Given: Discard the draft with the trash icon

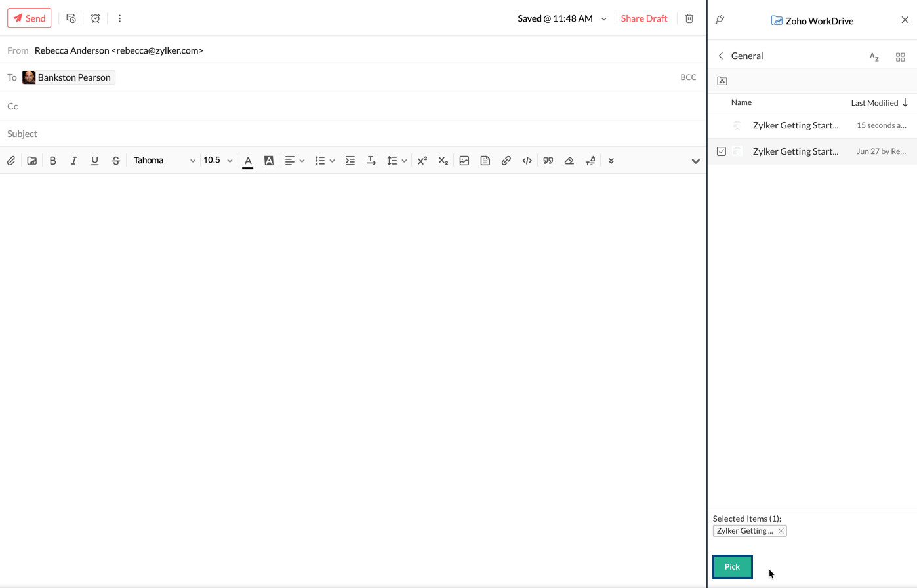Looking at the screenshot, I should (689, 18).
